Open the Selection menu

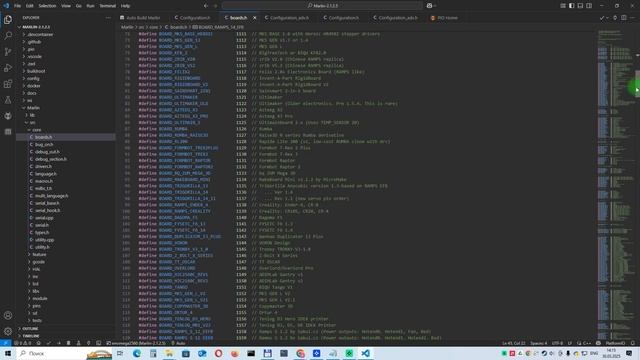47,6
